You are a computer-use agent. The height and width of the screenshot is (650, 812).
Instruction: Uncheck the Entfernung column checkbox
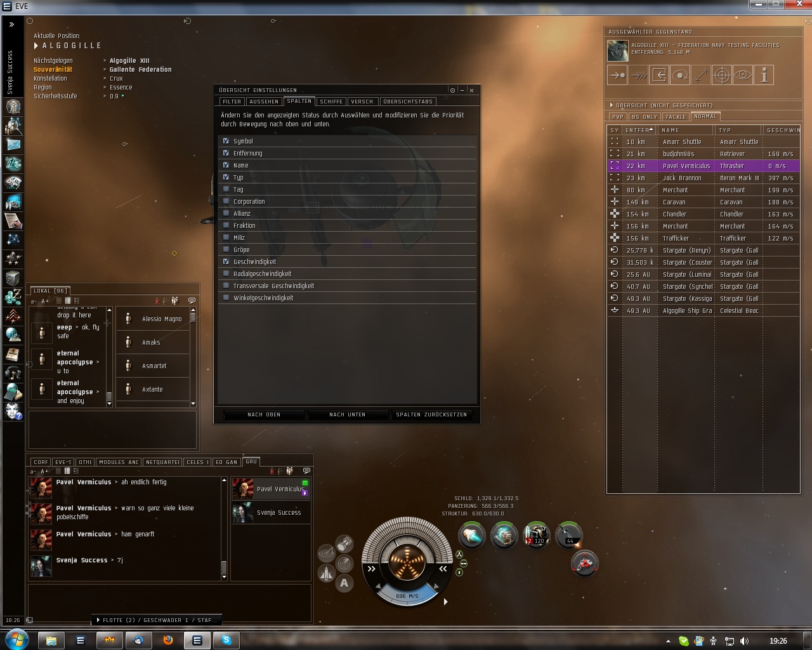tap(226, 153)
